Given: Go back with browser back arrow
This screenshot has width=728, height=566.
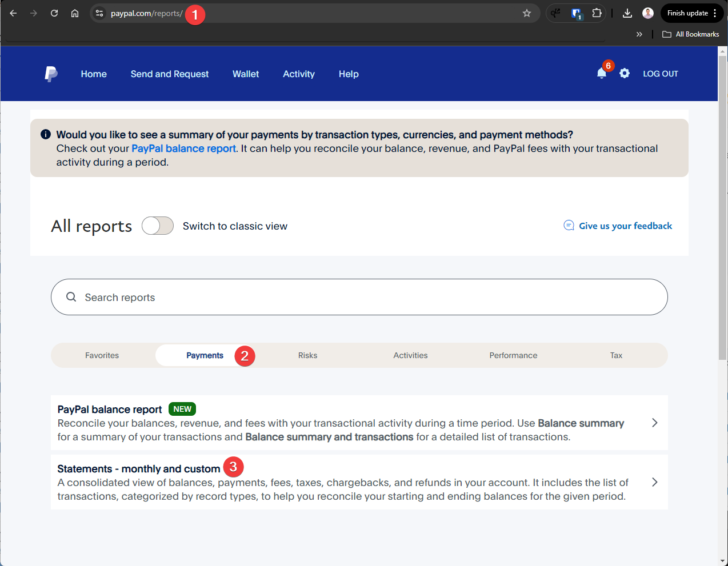Looking at the screenshot, I should pyautogui.click(x=13, y=13).
